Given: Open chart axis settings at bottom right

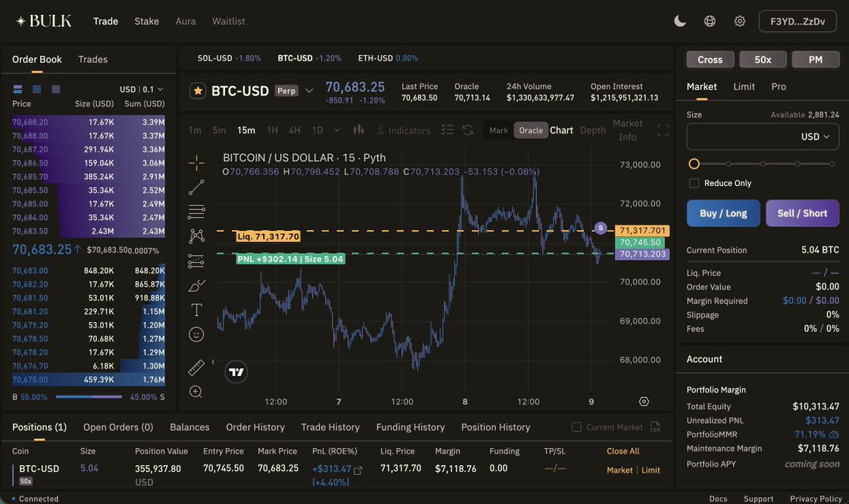Looking at the screenshot, I should click(644, 402).
